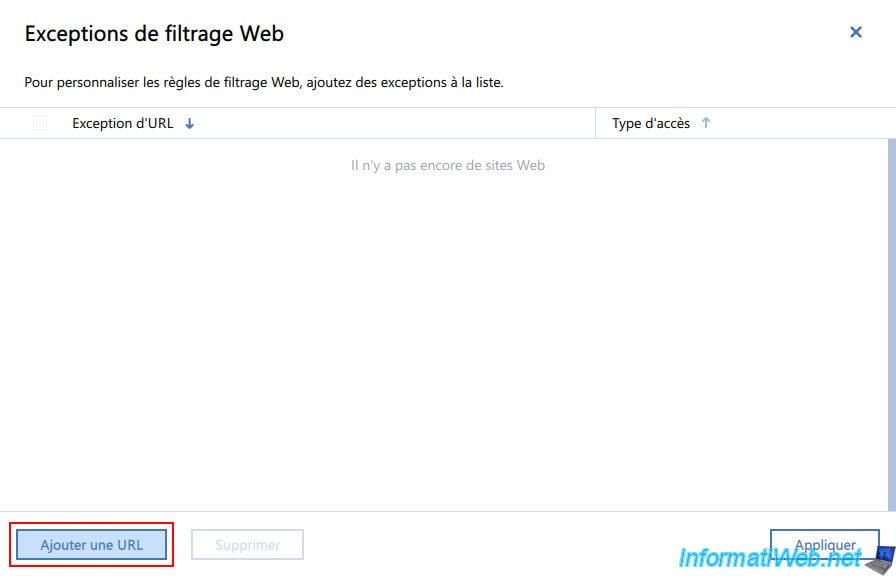Click the Type d'accès column header
This screenshot has width=896, height=576.
(651, 123)
